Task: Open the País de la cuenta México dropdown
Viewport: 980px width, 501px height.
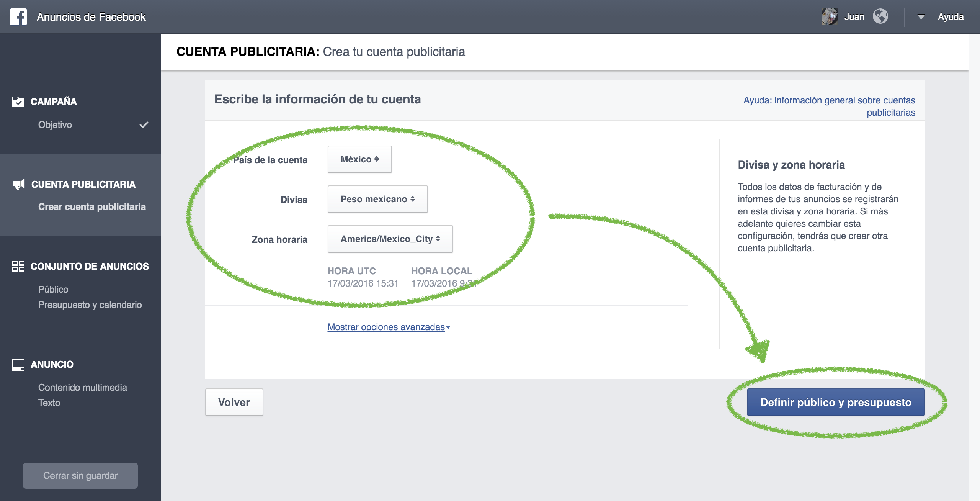Action: [x=360, y=159]
